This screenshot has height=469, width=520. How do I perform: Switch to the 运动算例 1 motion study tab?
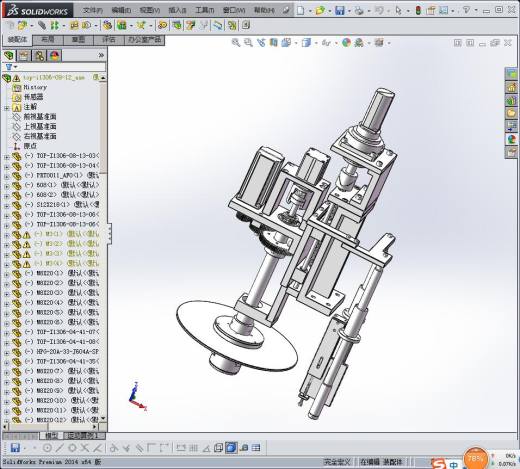click(82, 436)
